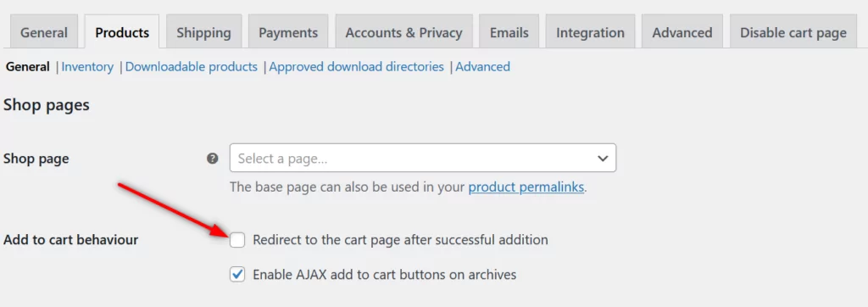Select the Products tab
This screenshot has width=868, height=307.
click(x=122, y=32)
